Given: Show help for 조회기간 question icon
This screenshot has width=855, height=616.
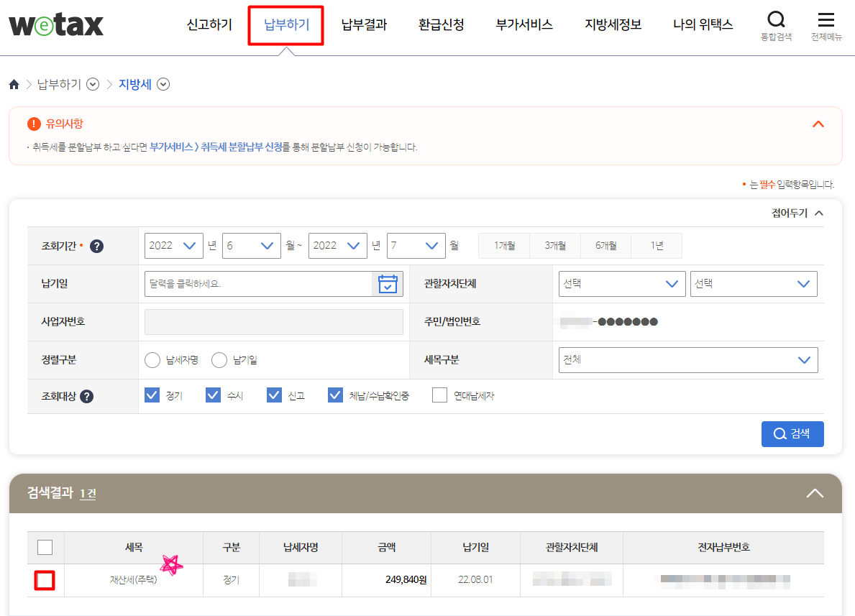Looking at the screenshot, I should pyautogui.click(x=96, y=247).
